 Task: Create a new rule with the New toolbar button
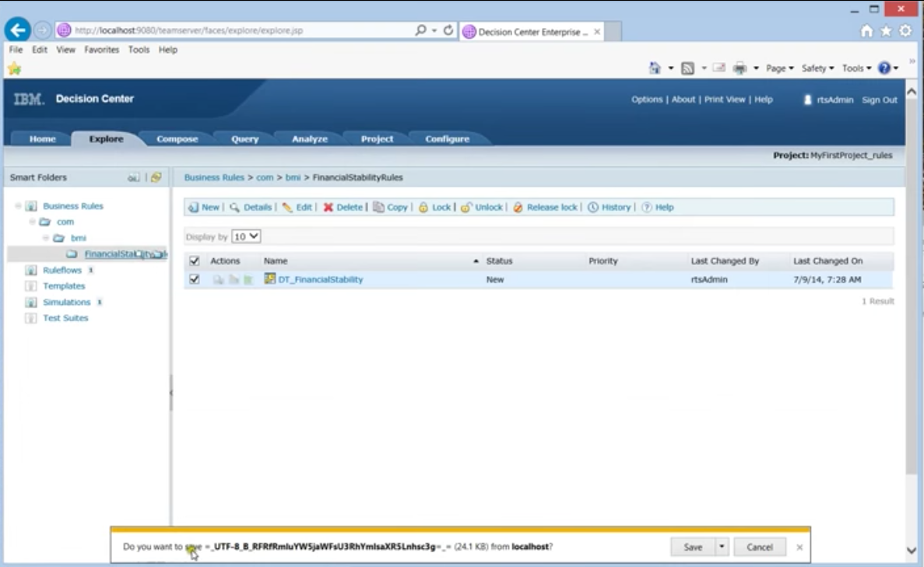[x=204, y=207]
